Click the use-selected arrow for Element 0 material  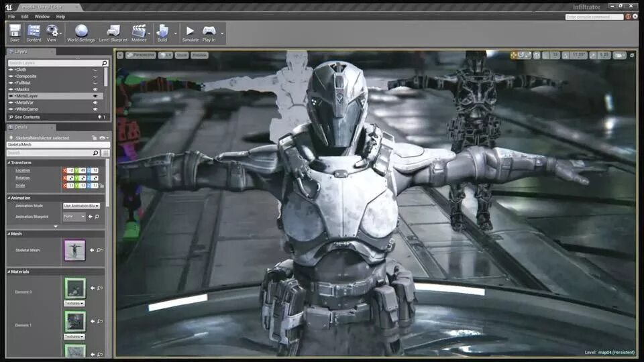click(x=93, y=288)
